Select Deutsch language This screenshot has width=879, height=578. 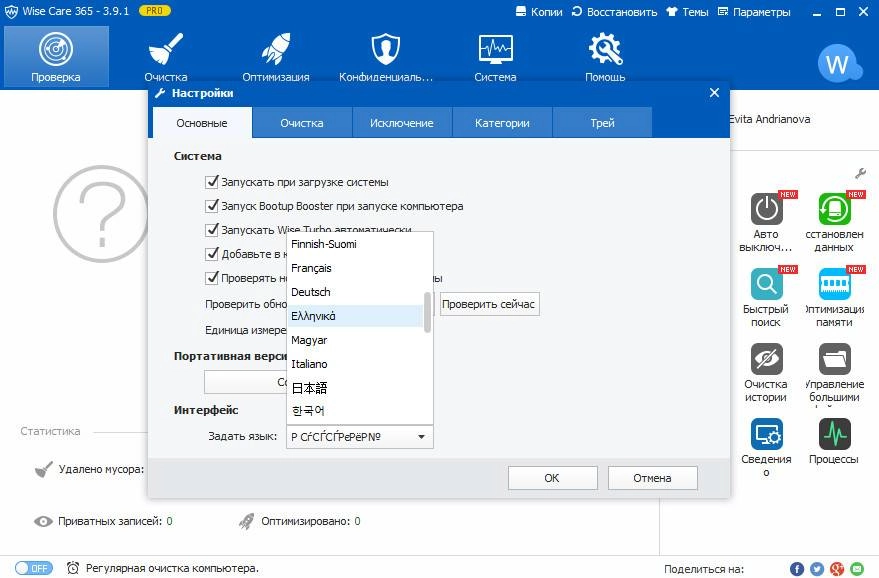(355, 292)
